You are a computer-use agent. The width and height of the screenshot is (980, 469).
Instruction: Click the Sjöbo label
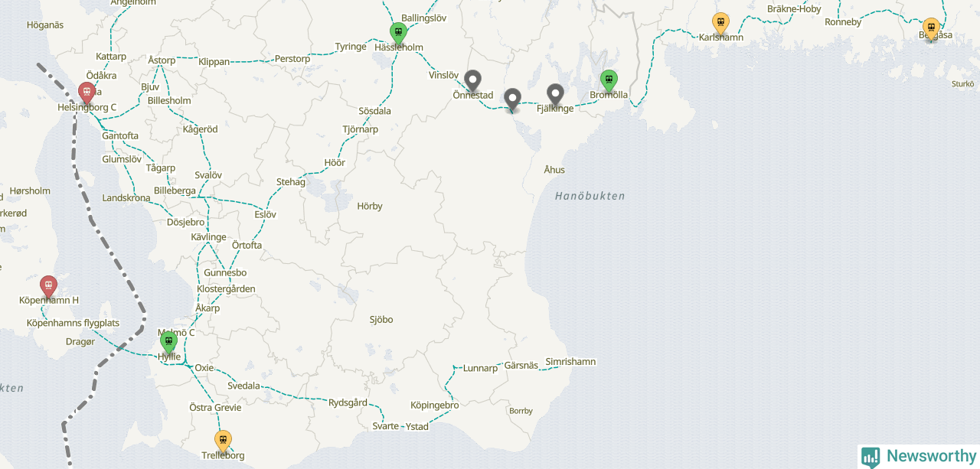pyautogui.click(x=381, y=320)
